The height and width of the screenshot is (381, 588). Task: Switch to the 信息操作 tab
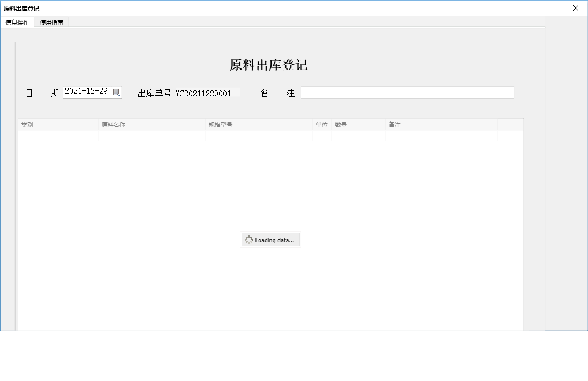coord(18,22)
